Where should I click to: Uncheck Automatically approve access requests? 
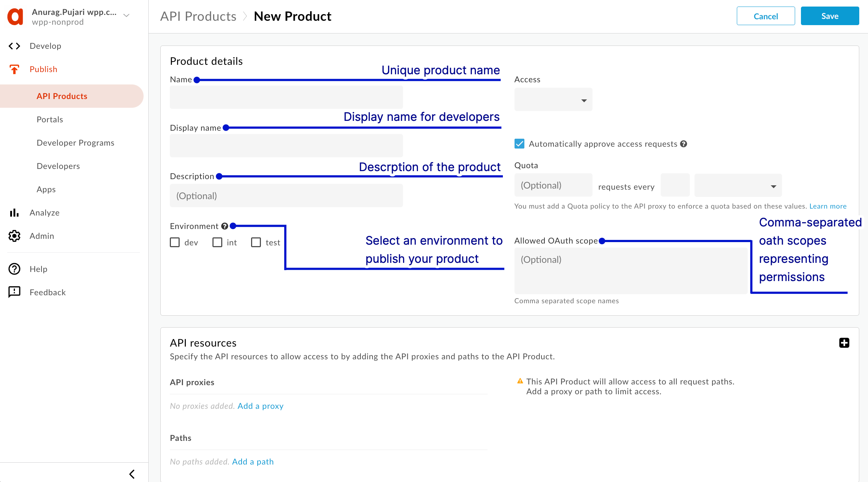point(519,144)
